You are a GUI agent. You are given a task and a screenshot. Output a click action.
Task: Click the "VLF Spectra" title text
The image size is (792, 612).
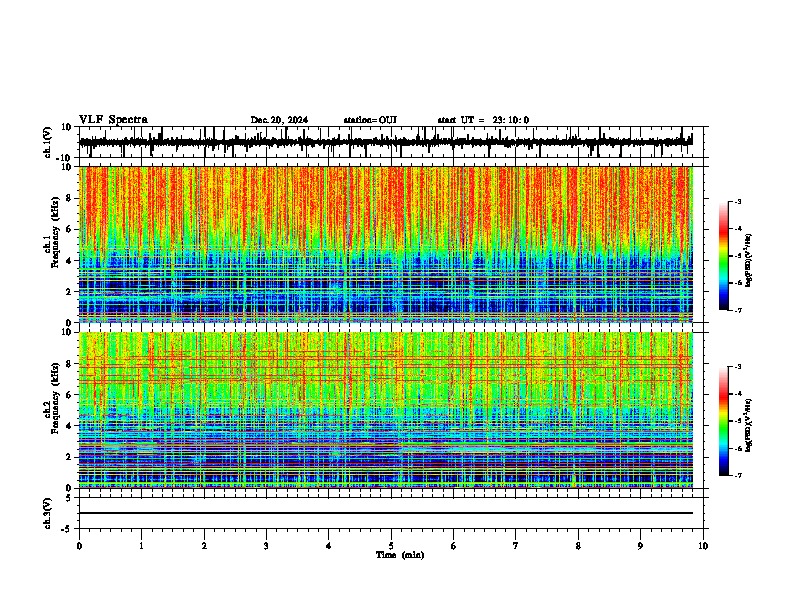point(113,120)
